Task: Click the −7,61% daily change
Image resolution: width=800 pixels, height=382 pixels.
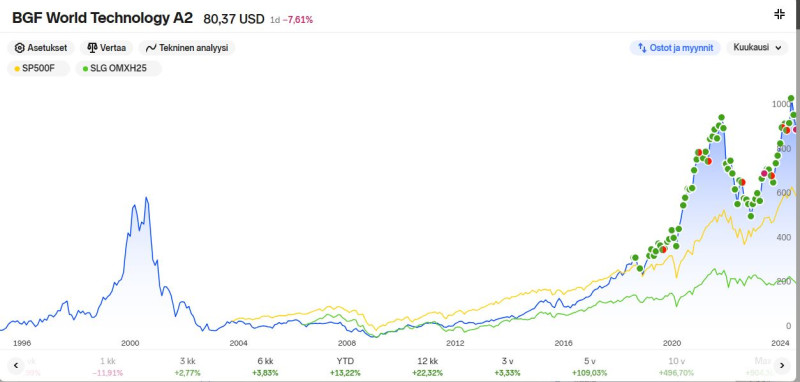Action: point(297,20)
